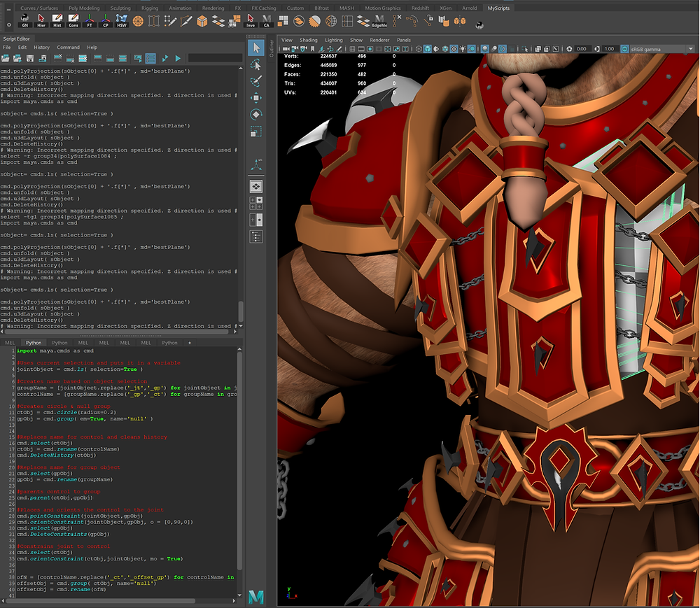700x608 pixels.
Task: Click Show Input only icon
Action: click(x=111, y=58)
